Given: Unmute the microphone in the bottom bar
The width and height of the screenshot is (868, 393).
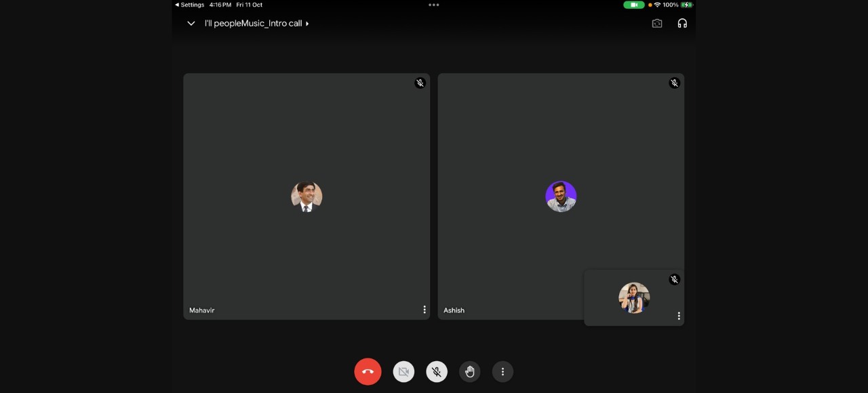Looking at the screenshot, I should coord(437,371).
